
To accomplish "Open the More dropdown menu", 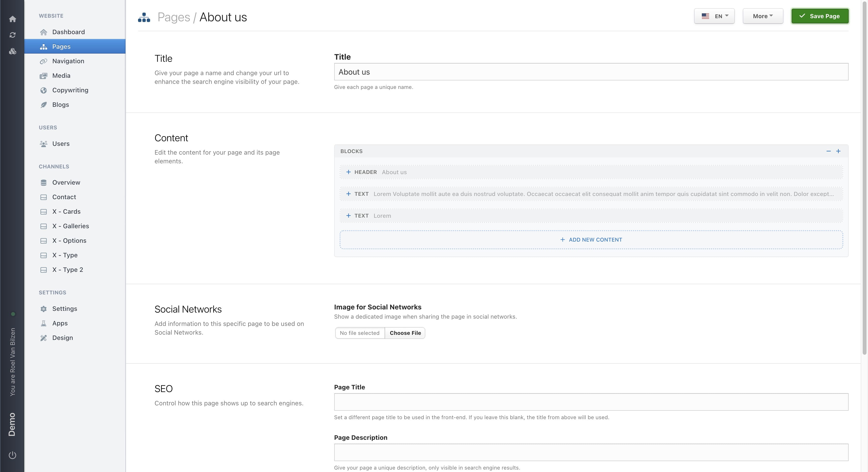I will tap(763, 16).
